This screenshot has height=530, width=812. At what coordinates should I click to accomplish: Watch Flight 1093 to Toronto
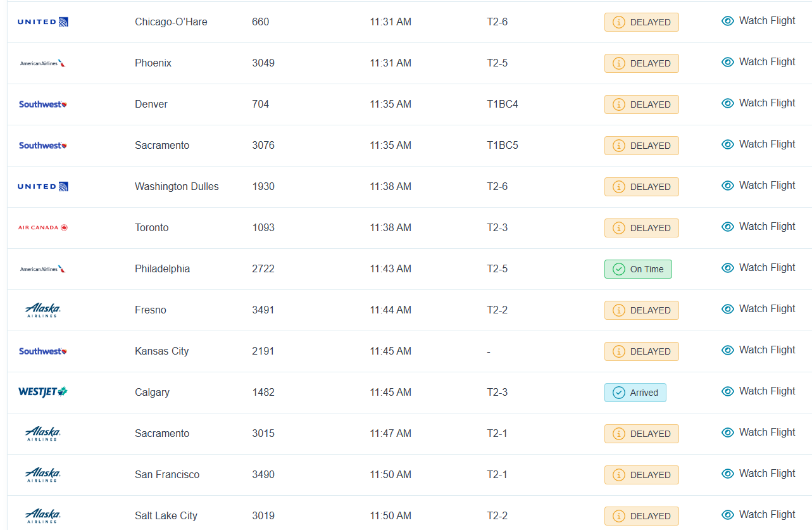758,227
